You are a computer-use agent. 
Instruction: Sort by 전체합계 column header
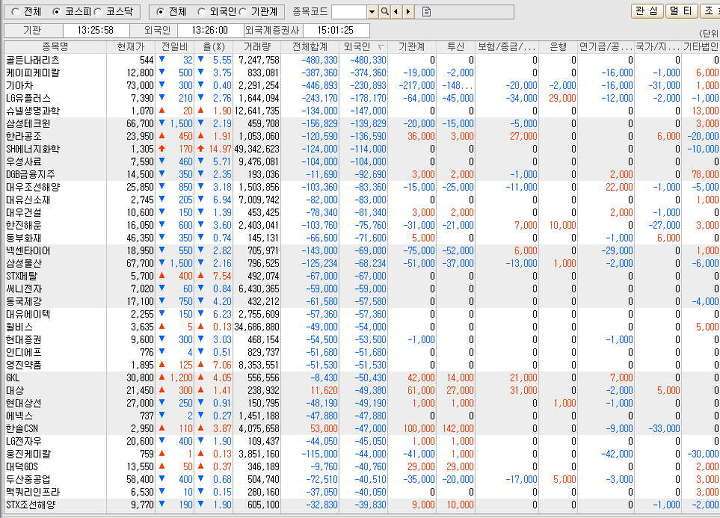[x=310, y=47]
